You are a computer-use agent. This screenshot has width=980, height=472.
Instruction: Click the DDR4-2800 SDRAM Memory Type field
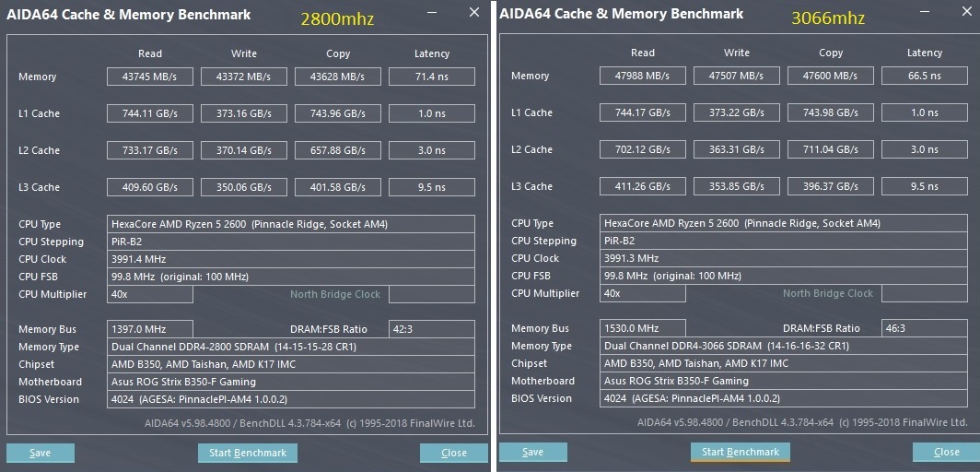pos(290,347)
